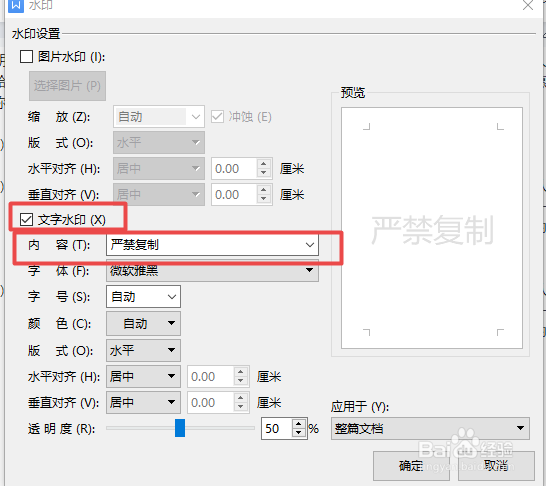The width and height of the screenshot is (546, 486).
Task: Click the transparency value field showing 50
Action: [277, 429]
